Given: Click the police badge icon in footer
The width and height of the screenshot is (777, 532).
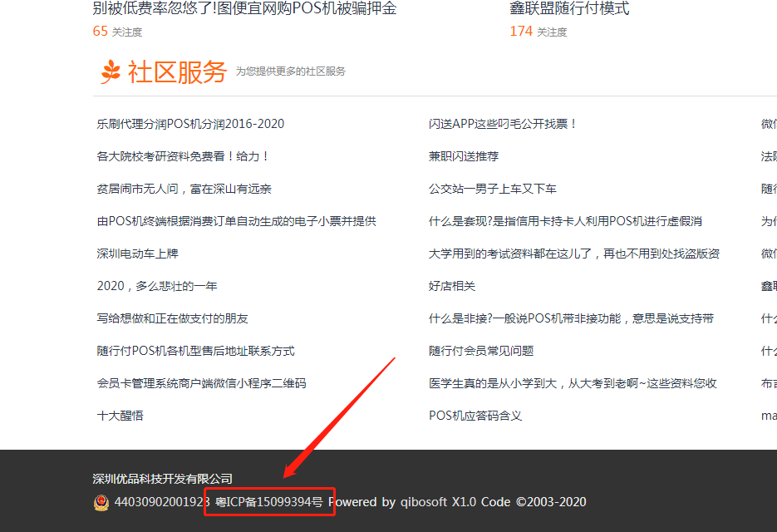Looking at the screenshot, I should pyautogui.click(x=101, y=502).
